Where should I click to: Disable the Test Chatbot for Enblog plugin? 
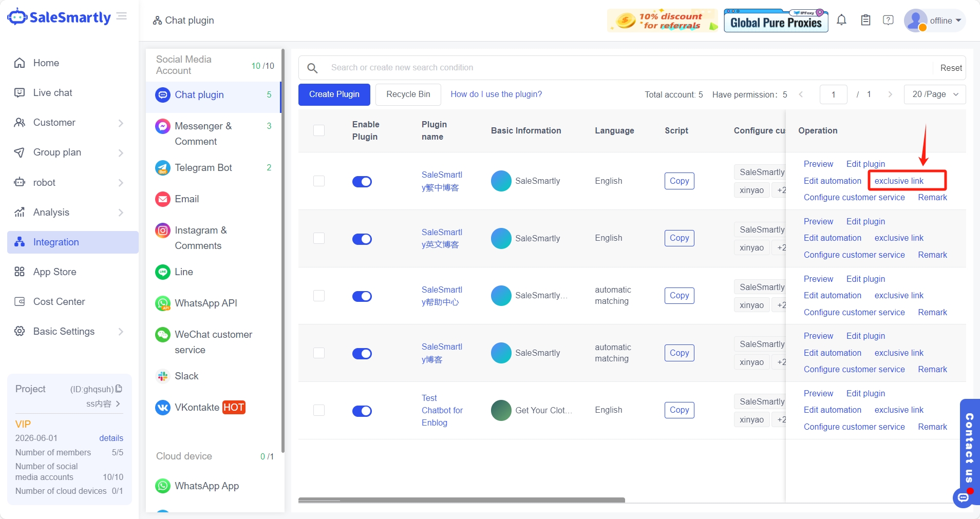click(362, 411)
